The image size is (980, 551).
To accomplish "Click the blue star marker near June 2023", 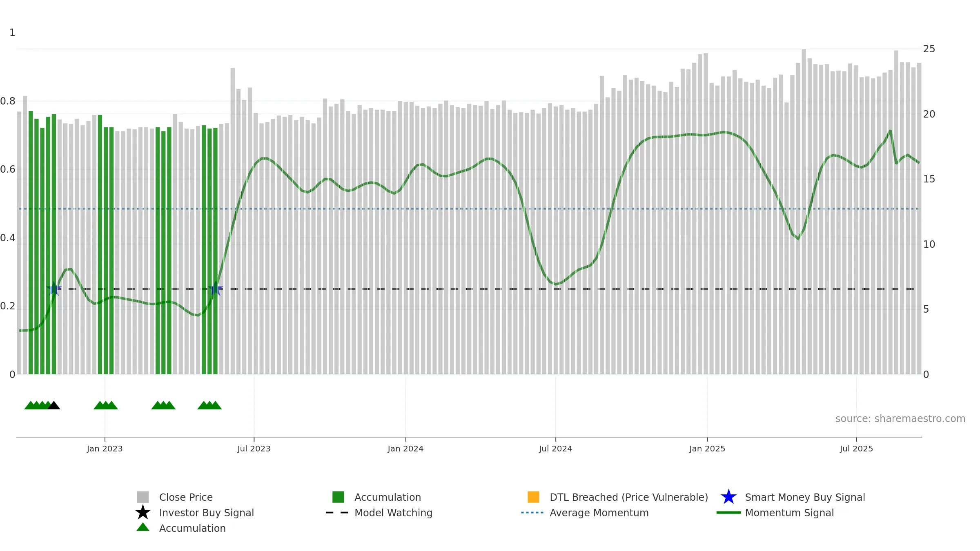I will click(215, 289).
